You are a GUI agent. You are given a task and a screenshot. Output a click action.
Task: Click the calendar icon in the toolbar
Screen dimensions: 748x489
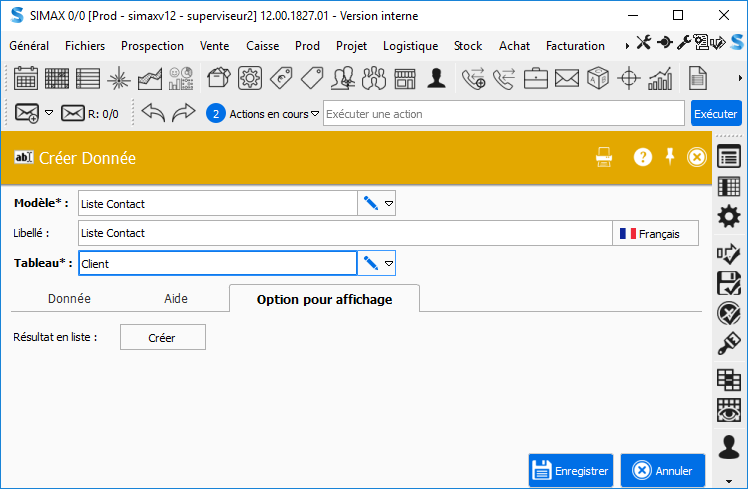click(x=26, y=78)
